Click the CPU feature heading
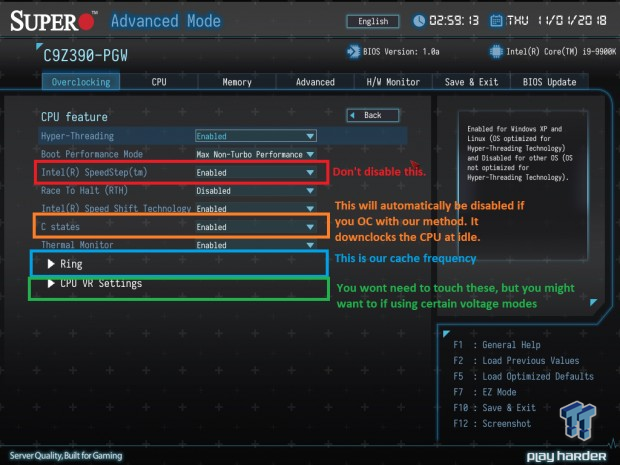This screenshot has width=620, height=465. 74,117
